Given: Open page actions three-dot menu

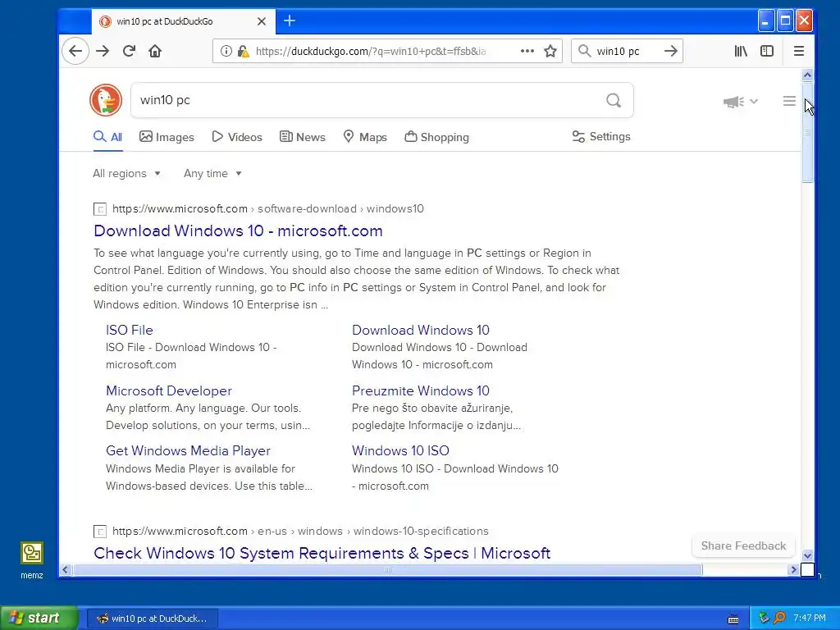Looking at the screenshot, I should coord(527,51).
